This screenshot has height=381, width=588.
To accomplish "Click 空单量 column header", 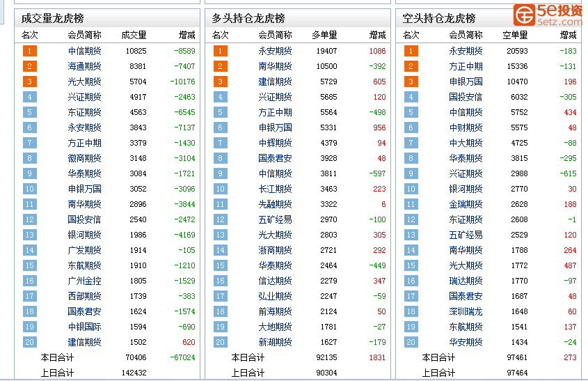I will click(515, 36).
